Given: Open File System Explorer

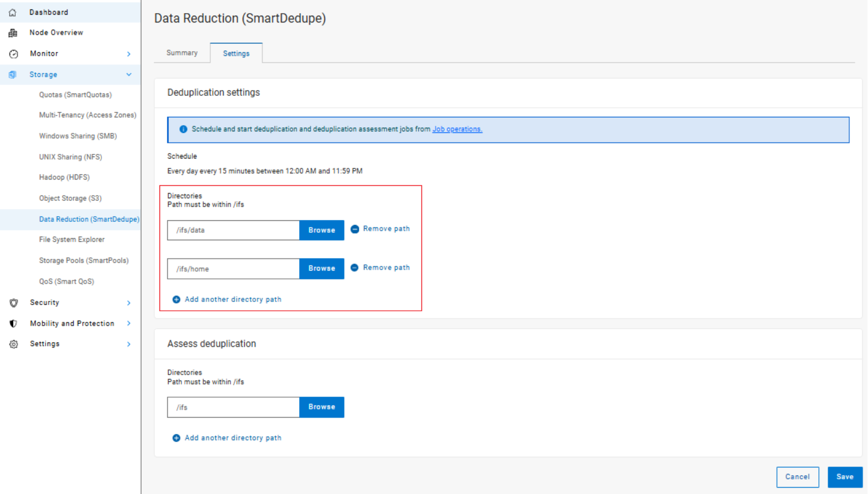Looking at the screenshot, I should tap(72, 240).
